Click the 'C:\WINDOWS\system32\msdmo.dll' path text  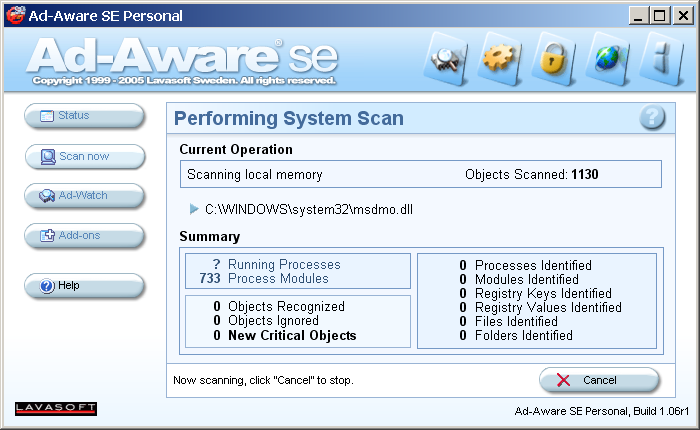(309, 209)
